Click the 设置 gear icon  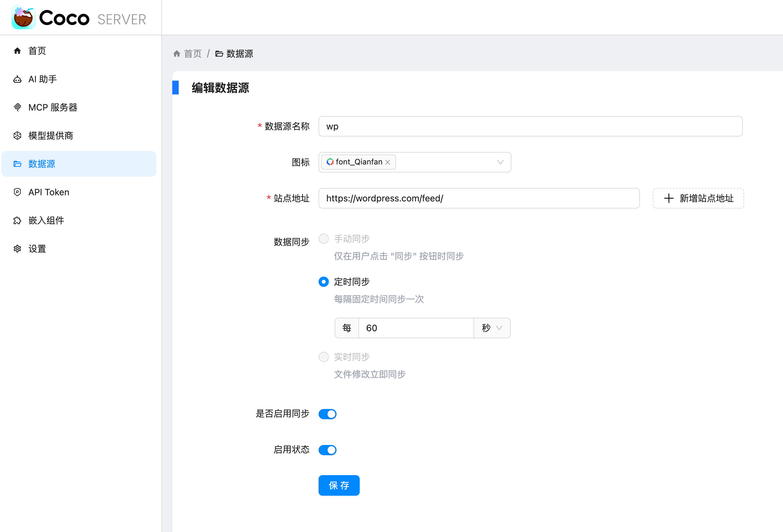(x=17, y=249)
